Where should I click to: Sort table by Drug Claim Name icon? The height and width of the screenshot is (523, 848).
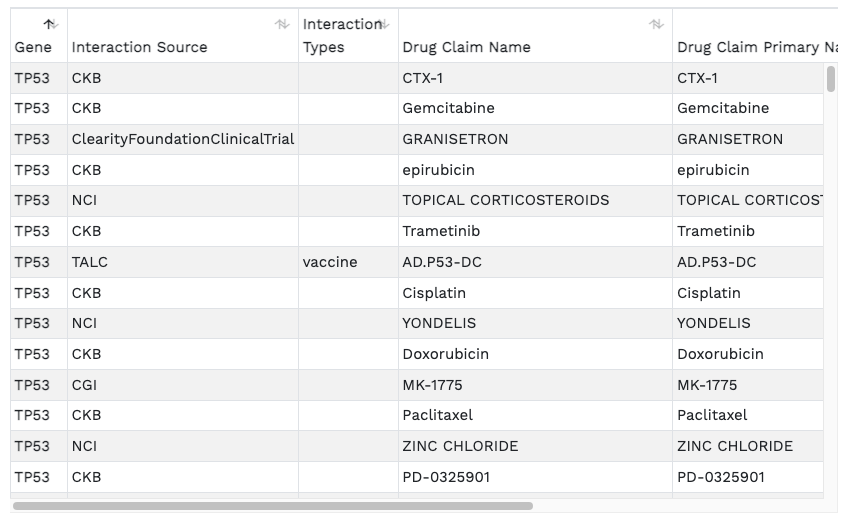[656, 24]
